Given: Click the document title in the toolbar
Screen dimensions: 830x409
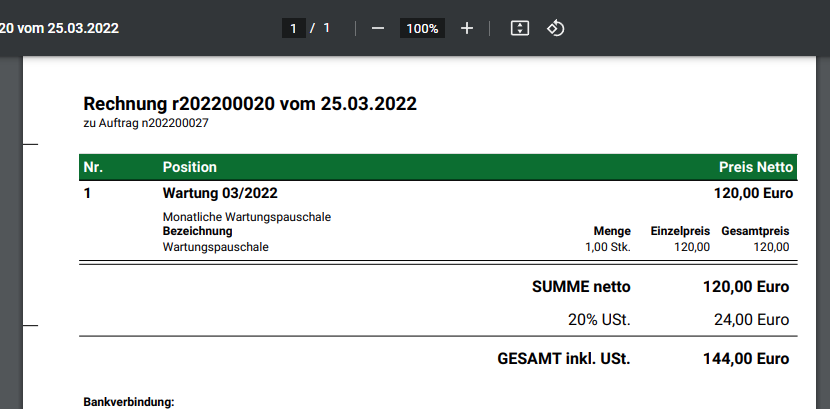Looking at the screenshot, I should pyautogui.click(x=60, y=28).
